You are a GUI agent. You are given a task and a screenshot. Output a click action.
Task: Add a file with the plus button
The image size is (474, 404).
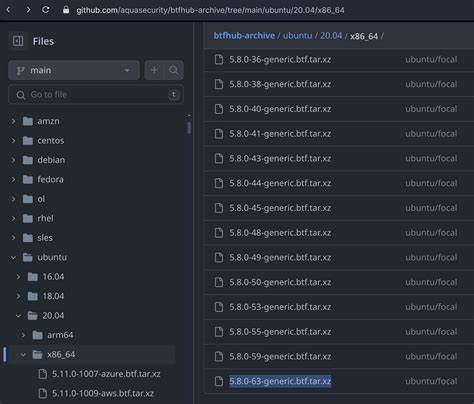click(154, 70)
